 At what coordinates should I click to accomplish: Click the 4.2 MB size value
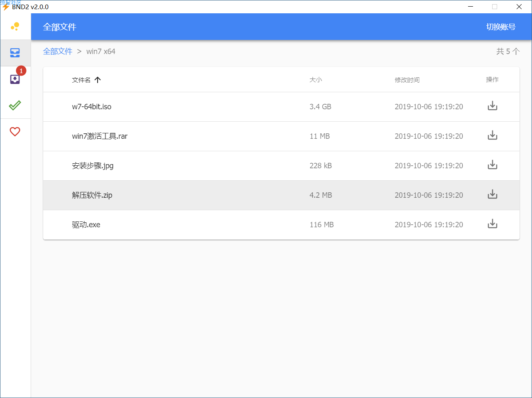coord(321,195)
